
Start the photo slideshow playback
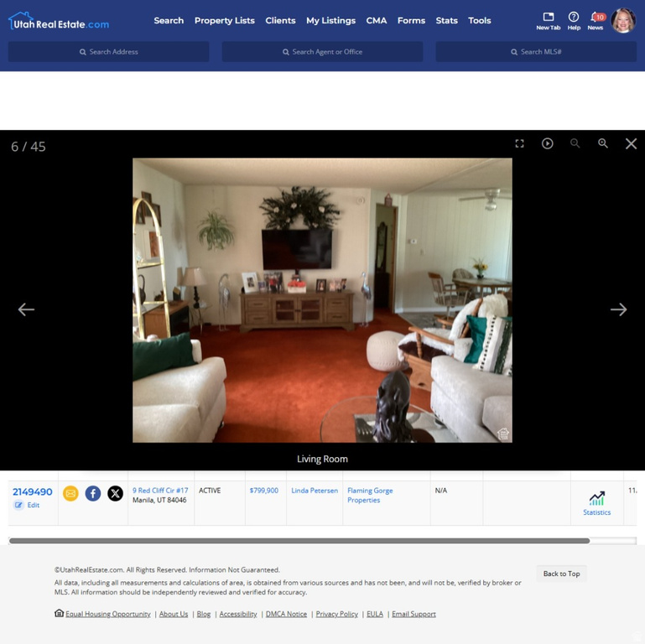tap(547, 143)
